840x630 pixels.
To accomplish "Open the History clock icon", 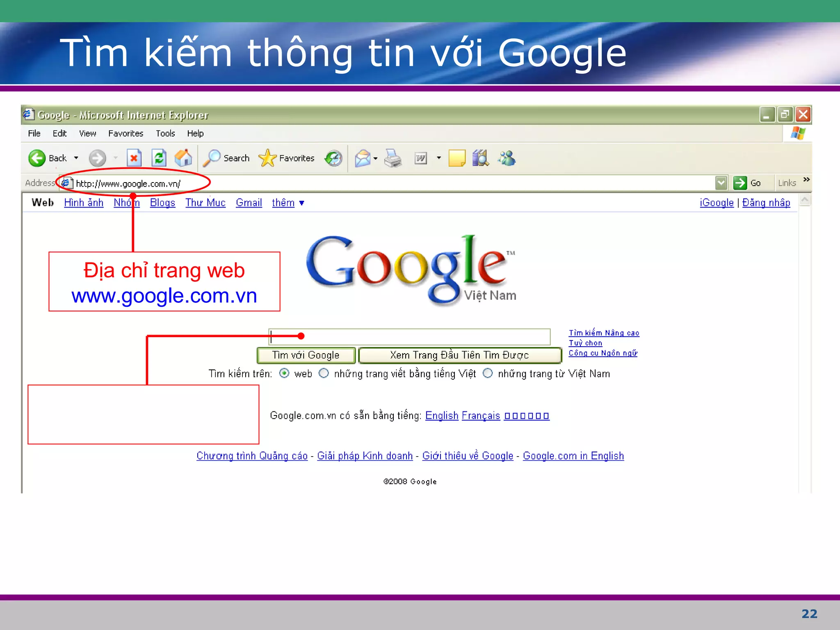I will tap(333, 158).
